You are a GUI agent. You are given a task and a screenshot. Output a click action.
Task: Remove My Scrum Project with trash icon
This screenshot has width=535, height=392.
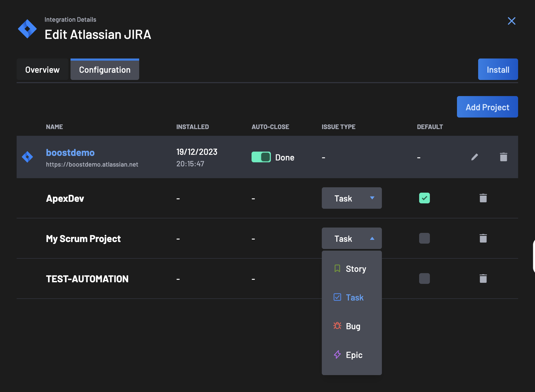pos(483,238)
